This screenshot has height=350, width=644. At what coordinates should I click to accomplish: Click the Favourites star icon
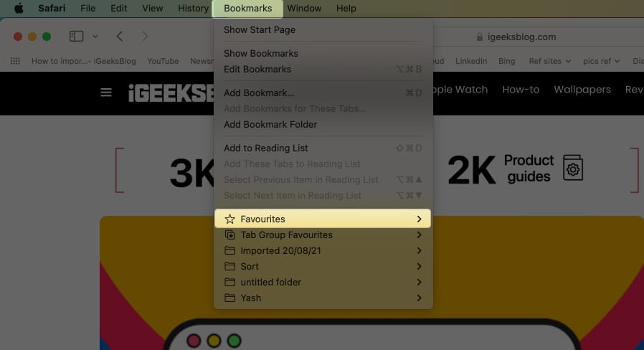230,219
